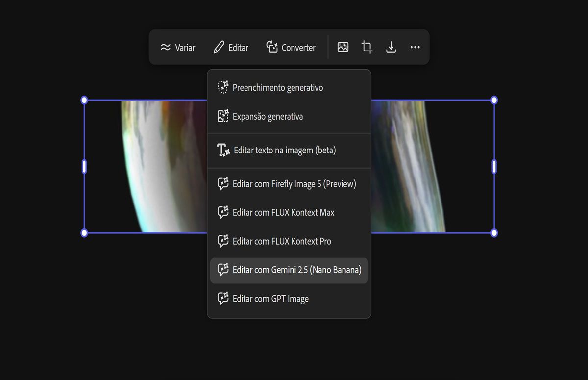Click the image icon in toolbar
The width and height of the screenshot is (588, 380).
(343, 47)
